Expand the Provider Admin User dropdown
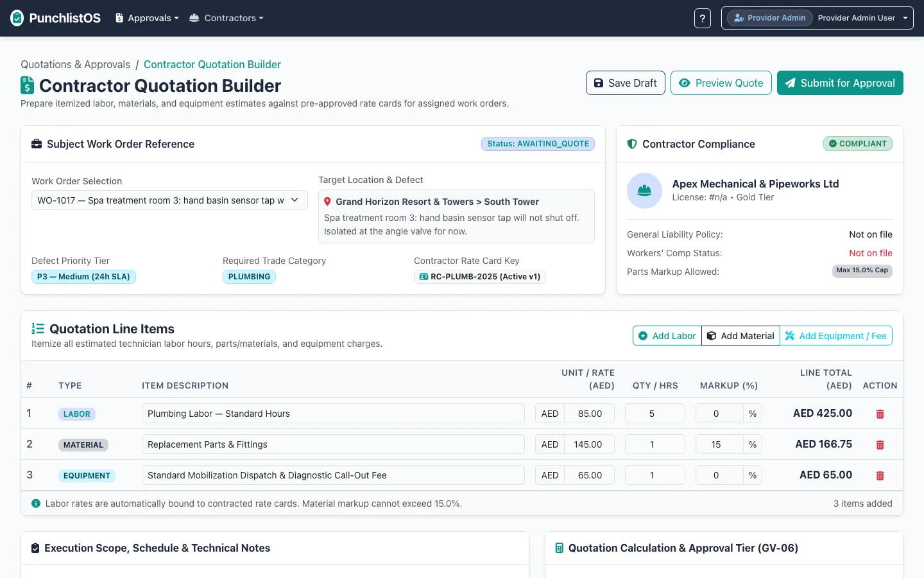Image resolution: width=924 pixels, height=578 pixels. [817, 18]
